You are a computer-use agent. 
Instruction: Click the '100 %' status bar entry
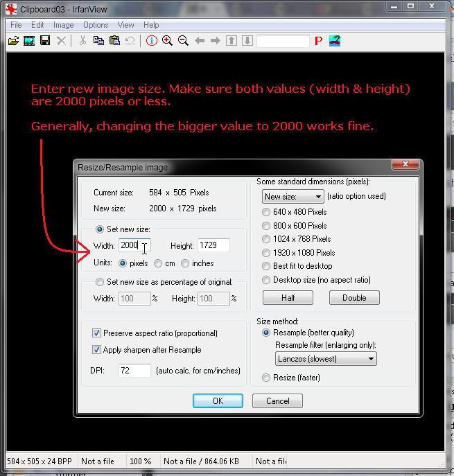click(x=140, y=461)
